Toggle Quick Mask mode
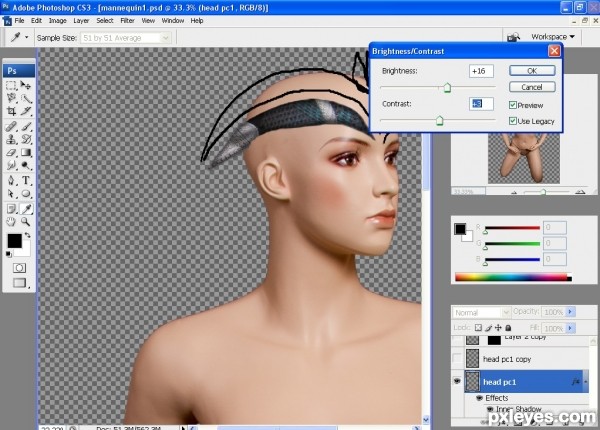The height and width of the screenshot is (430, 600). click(20, 268)
